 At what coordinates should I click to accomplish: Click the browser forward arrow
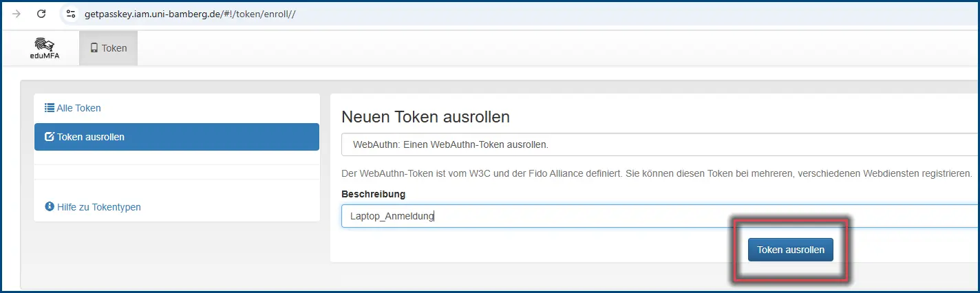[16, 14]
